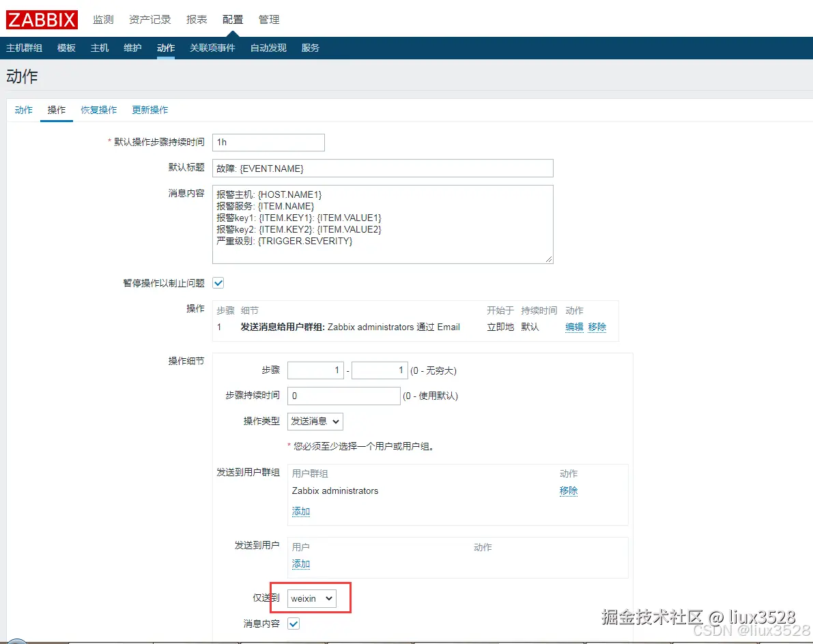Switch to the 操作 form tab

[x=57, y=110]
